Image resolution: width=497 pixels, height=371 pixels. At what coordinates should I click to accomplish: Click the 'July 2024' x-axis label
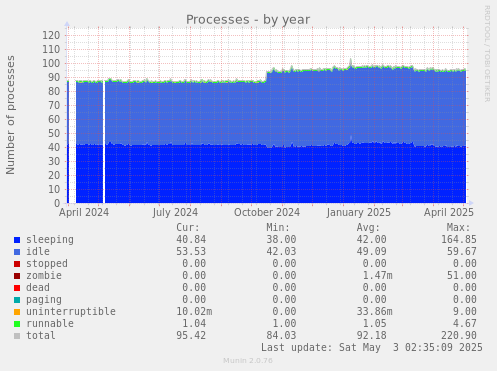(175, 213)
